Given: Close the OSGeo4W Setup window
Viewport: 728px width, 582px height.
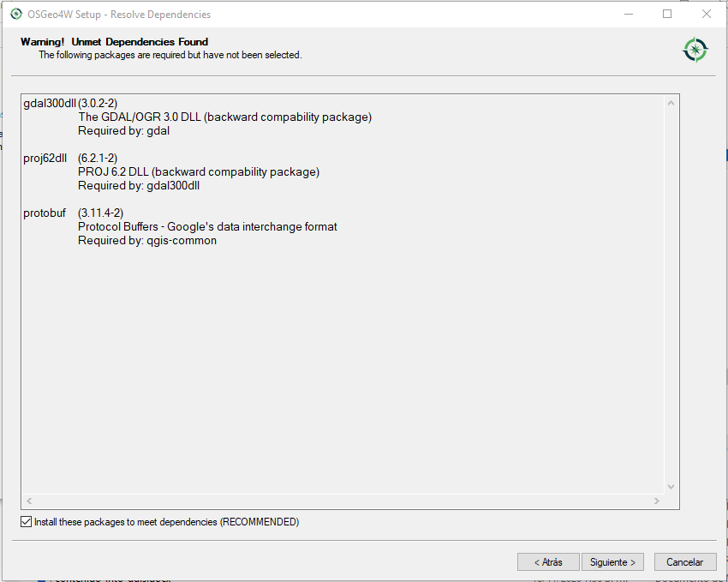Looking at the screenshot, I should tap(707, 14).
